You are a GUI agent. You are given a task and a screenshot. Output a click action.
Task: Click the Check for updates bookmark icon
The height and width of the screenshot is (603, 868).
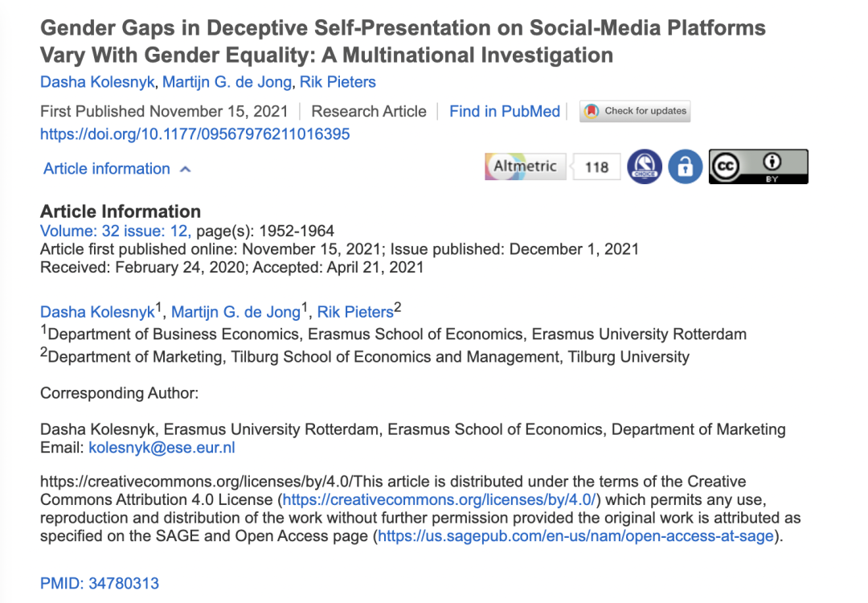(592, 111)
